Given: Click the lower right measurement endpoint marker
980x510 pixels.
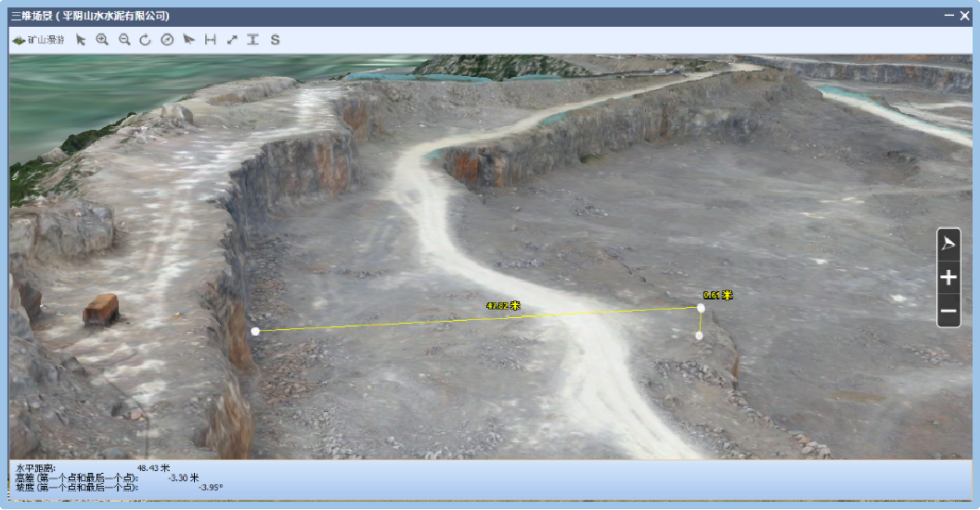Looking at the screenshot, I should tap(700, 336).
